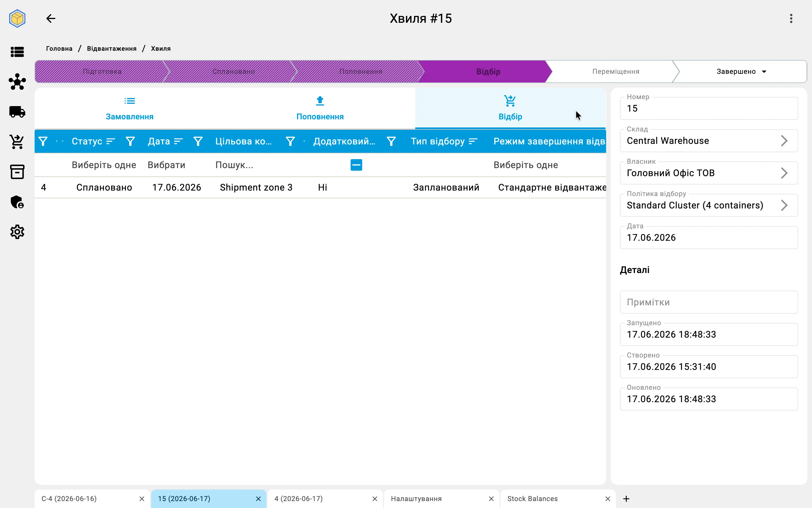
Task: Close the Налаштування bottom tab
Action: 491,499
